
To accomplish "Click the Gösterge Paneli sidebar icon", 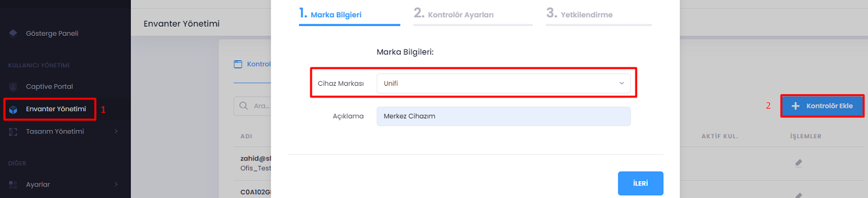I will point(13,34).
